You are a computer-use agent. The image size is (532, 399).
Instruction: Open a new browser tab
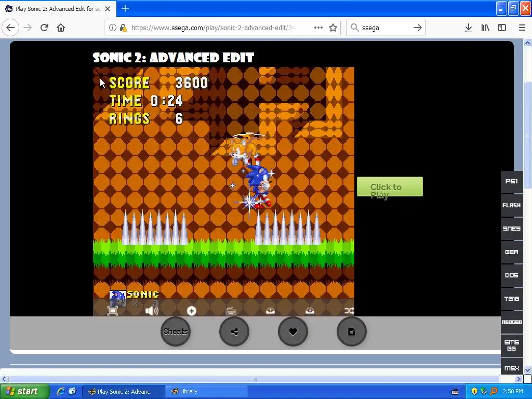[x=125, y=8]
